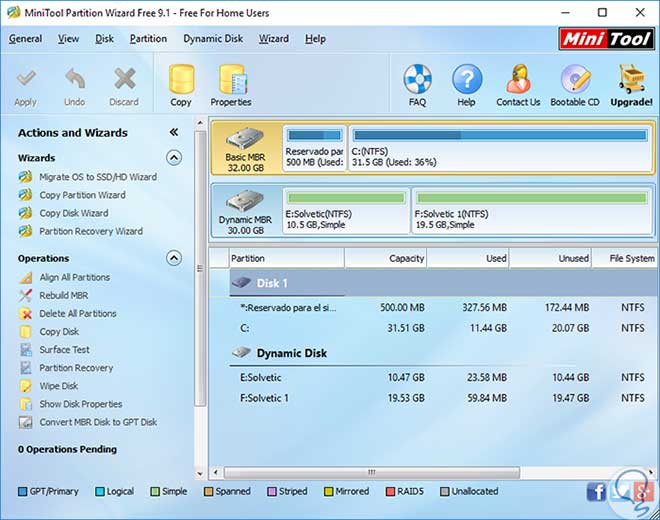The height and width of the screenshot is (520, 660).
Task: Click the sidebar scroll up arrow
Action: point(200,123)
